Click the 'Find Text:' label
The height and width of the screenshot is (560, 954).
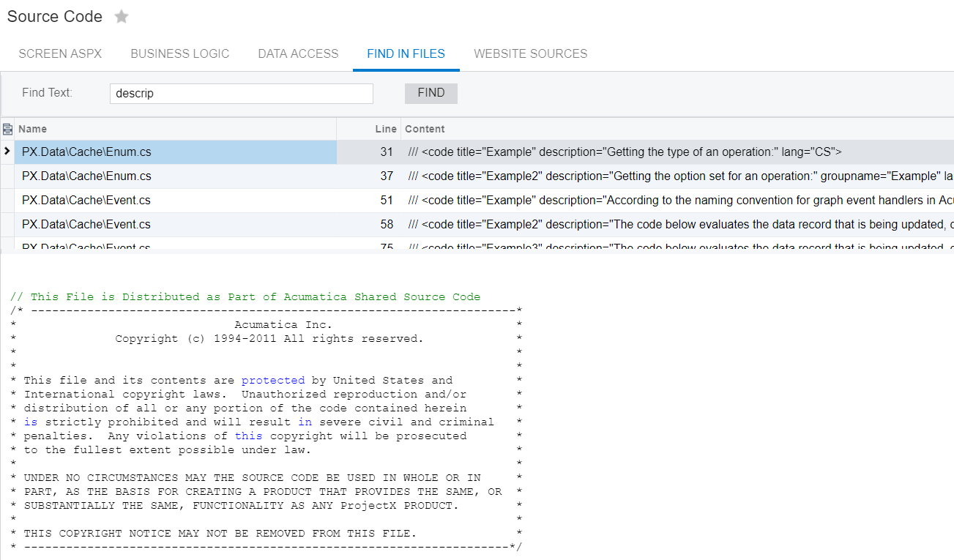click(x=47, y=93)
